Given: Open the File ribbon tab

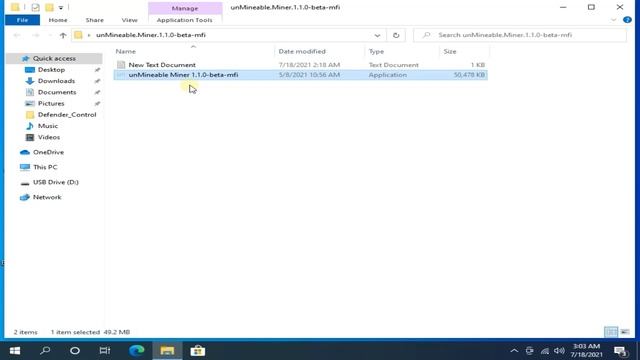Looking at the screenshot, I should [x=22, y=20].
